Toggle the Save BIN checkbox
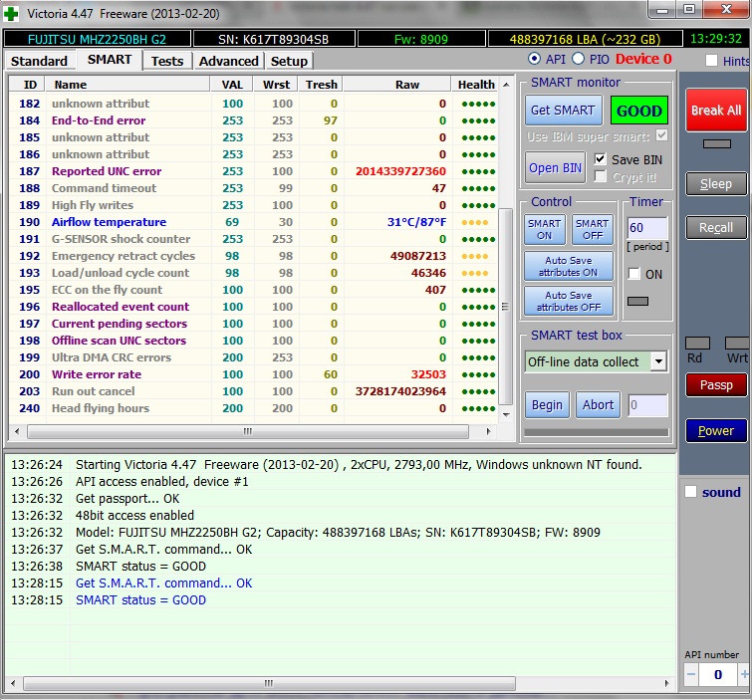 click(600, 159)
